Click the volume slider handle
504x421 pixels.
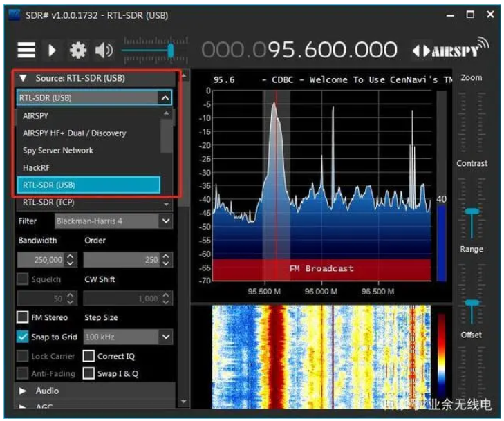click(170, 50)
